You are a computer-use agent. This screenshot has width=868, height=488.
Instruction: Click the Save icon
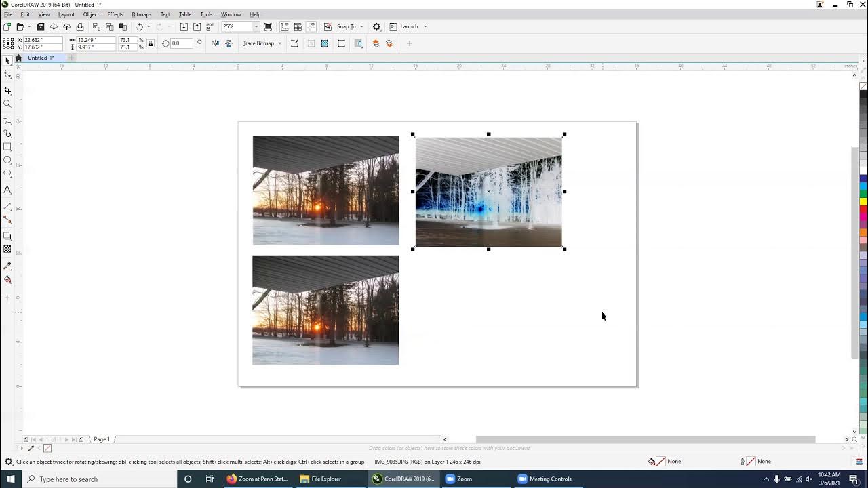pos(40,26)
